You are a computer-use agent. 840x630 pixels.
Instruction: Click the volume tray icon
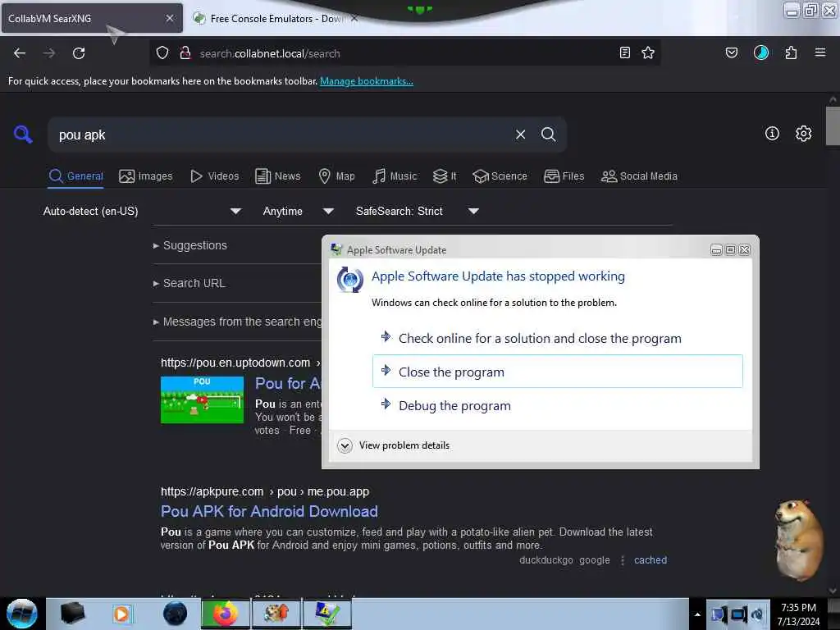758,614
